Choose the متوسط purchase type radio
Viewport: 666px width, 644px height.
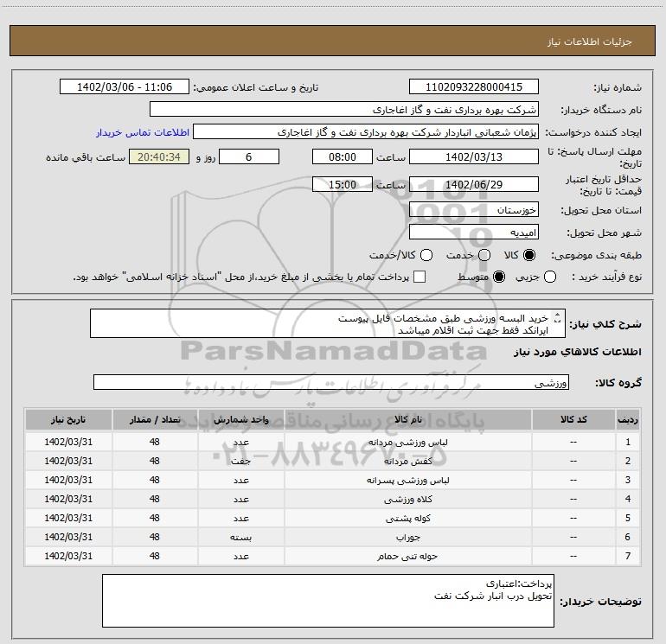pyautogui.click(x=499, y=277)
